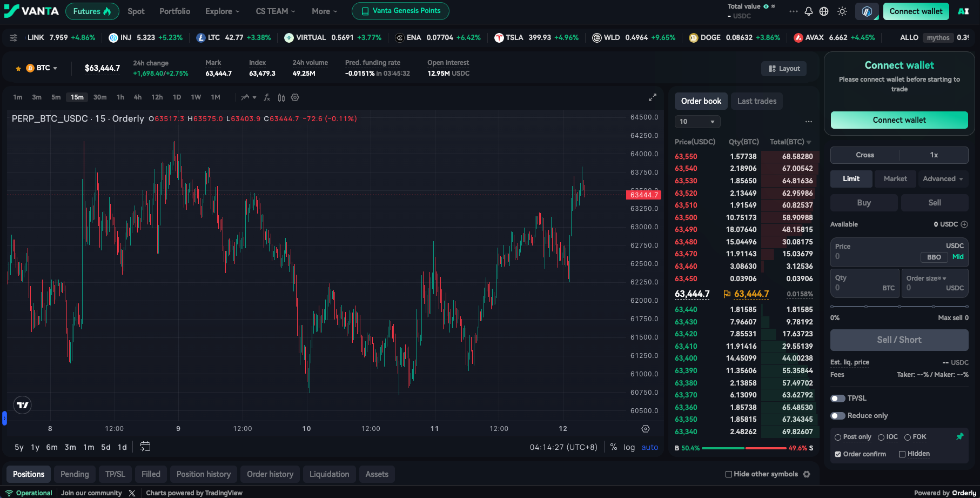Viewport: 980px width, 498px height.
Task: Check the Hidden order checkbox
Action: click(x=902, y=454)
